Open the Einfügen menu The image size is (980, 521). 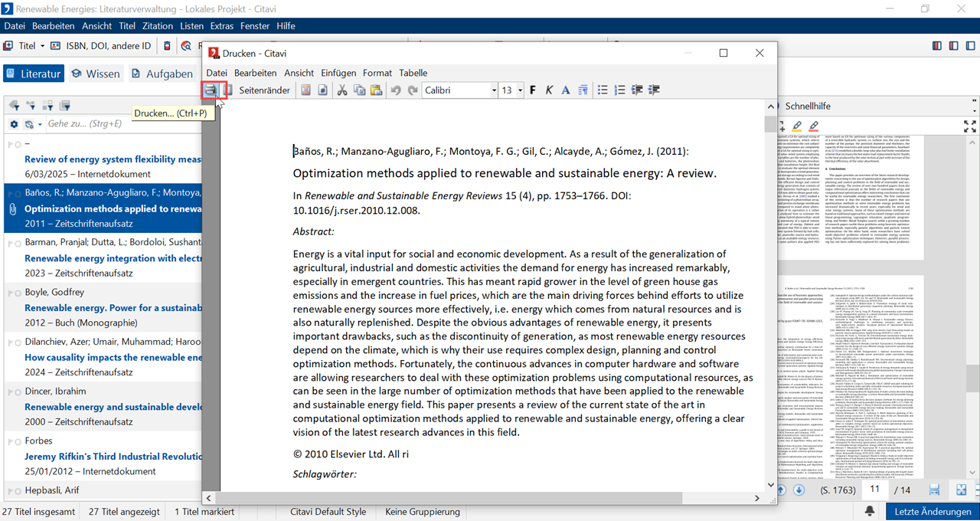338,73
